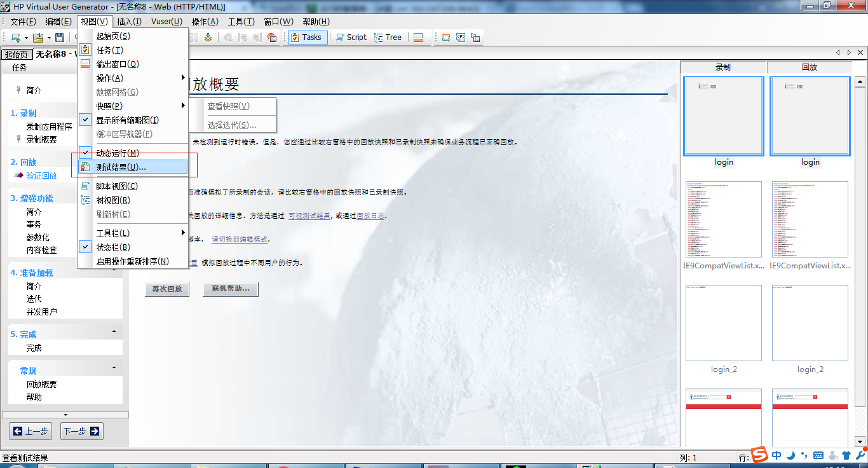Open Vuser(U) menu
The height and width of the screenshot is (468, 868).
coord(166,22)
